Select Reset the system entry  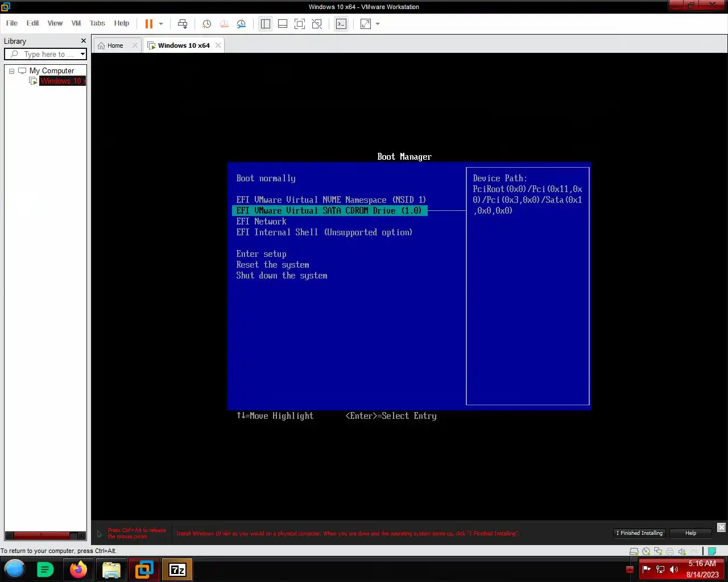pyautogui.click(x=272, y=265)
